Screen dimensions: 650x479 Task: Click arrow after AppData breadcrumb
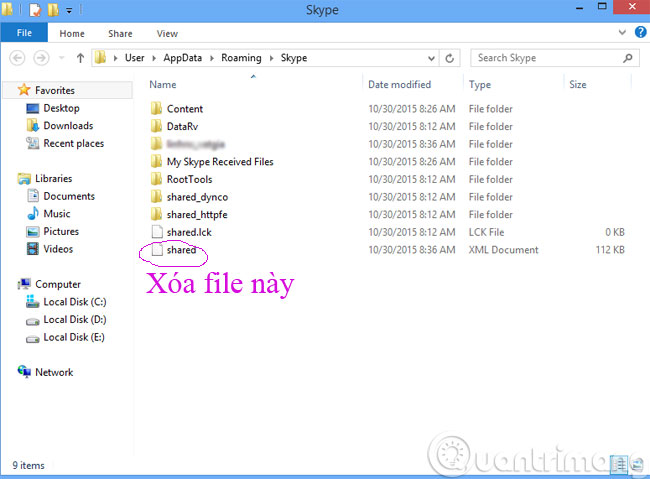coord(212,58)
